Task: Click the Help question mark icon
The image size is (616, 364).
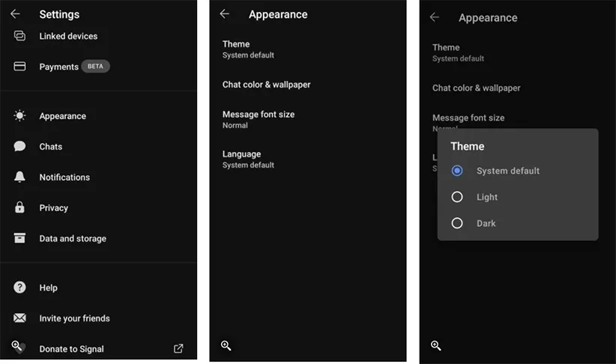Action: tap(20, 288)
